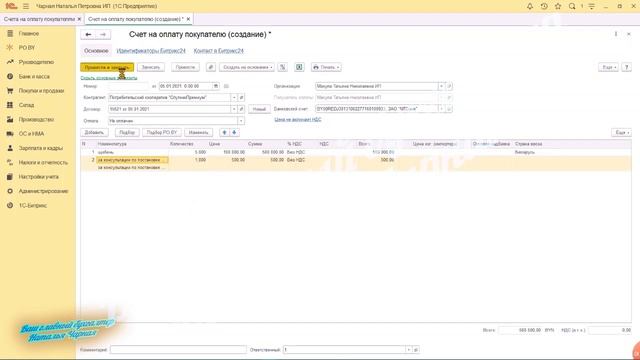Click the paperclip attachments icon
The image size is (640, 360).
211,67
